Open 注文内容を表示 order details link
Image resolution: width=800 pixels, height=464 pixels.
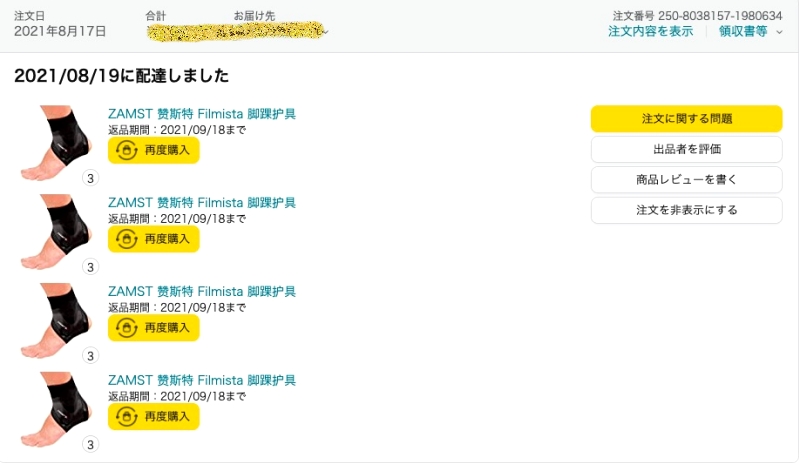coord(650,32)
